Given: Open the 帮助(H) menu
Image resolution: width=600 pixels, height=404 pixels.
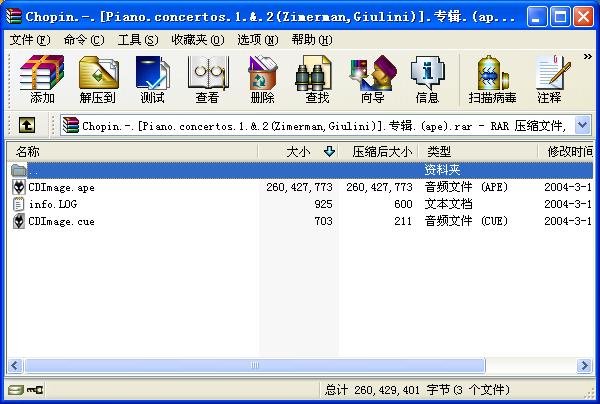Looking at the screenshot, I should [312, 40].
